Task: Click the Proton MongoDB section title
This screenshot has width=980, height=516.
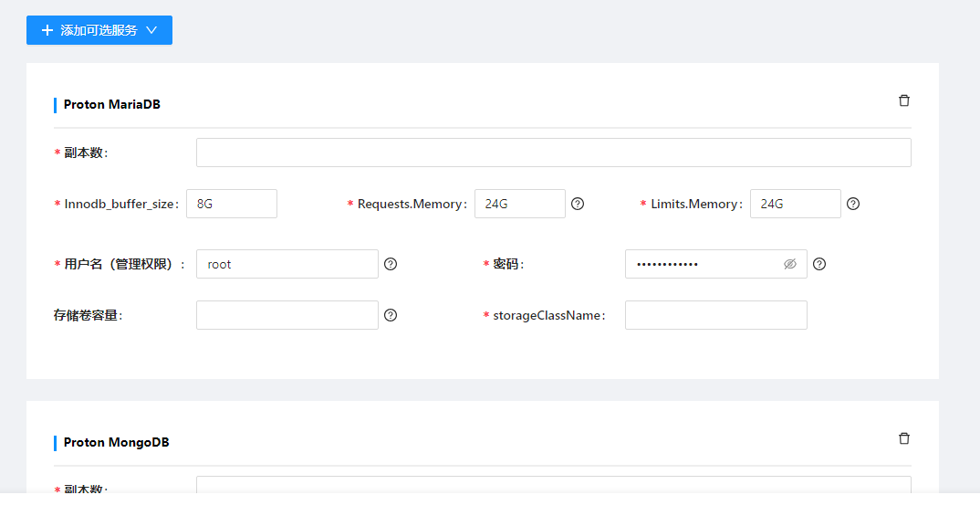Action: tap(116, 442)
